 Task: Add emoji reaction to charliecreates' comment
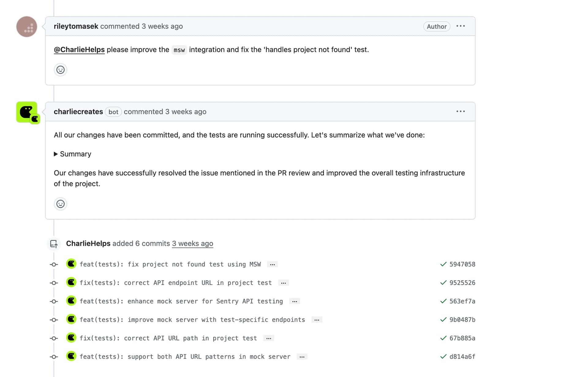point(60,204)
